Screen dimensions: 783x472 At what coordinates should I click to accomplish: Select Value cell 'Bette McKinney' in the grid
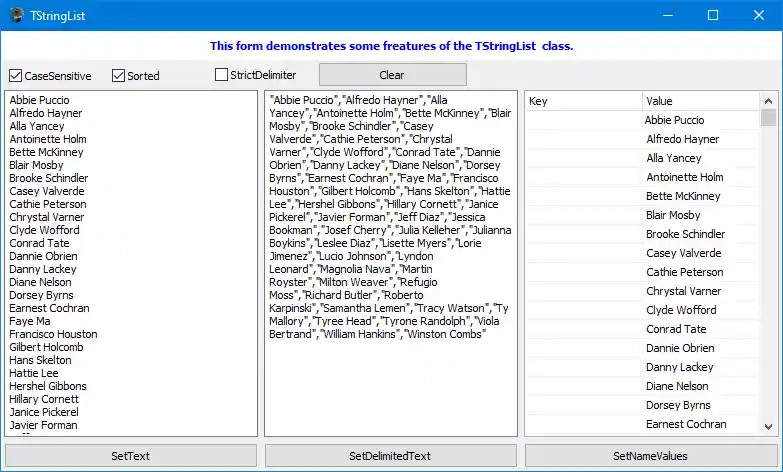coord(701,196)
